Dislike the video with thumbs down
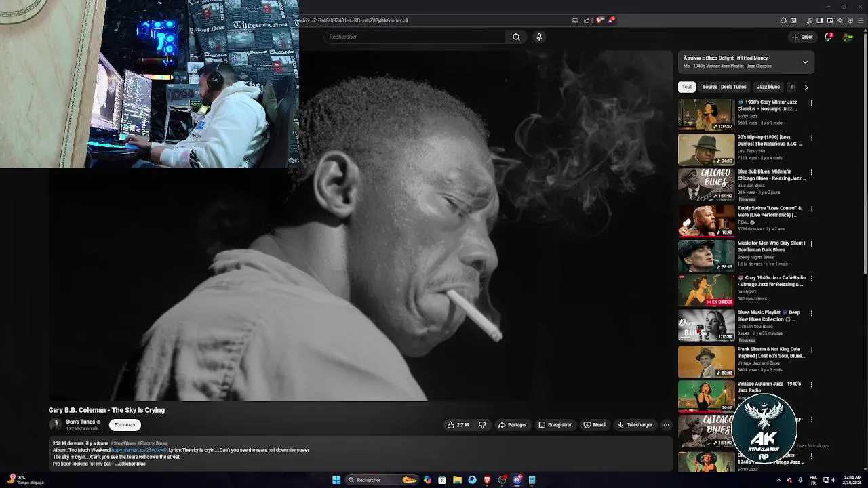The width and height of the screenshot is (868, 488). coord(482,425)
